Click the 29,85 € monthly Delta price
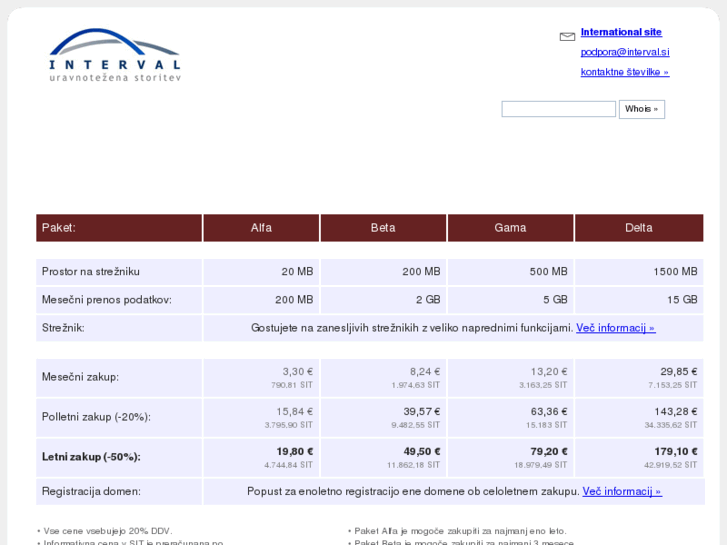 point(679,372)
